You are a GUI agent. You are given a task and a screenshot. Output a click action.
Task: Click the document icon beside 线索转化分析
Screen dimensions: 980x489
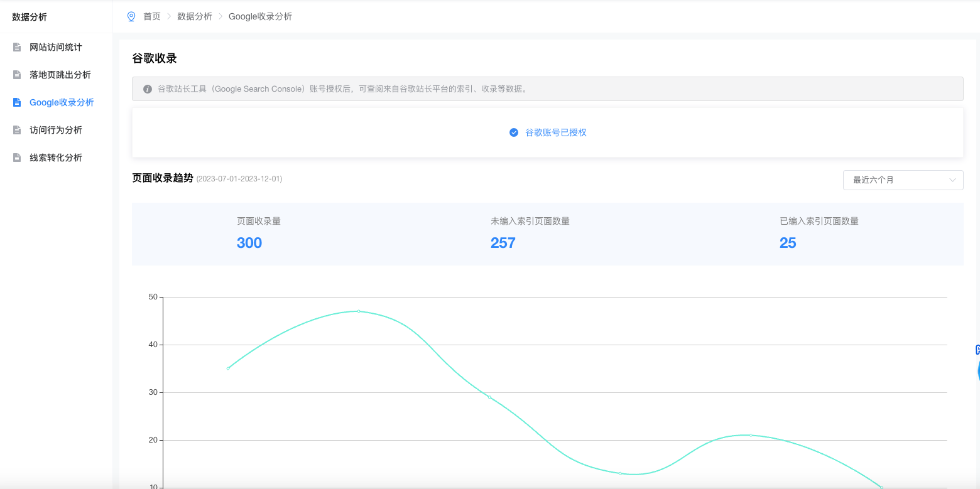[18, 158]
